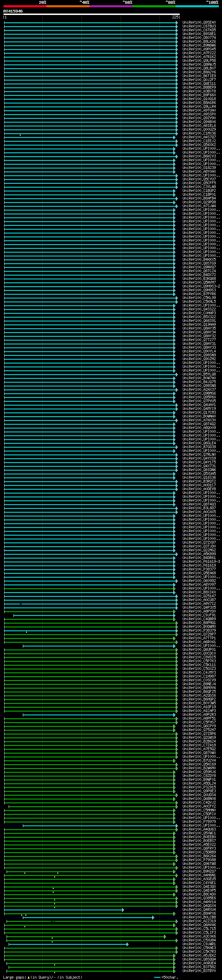Select label UniRef100_P79088
Viewport: 222px width, 980px height.
coord(199,860)
